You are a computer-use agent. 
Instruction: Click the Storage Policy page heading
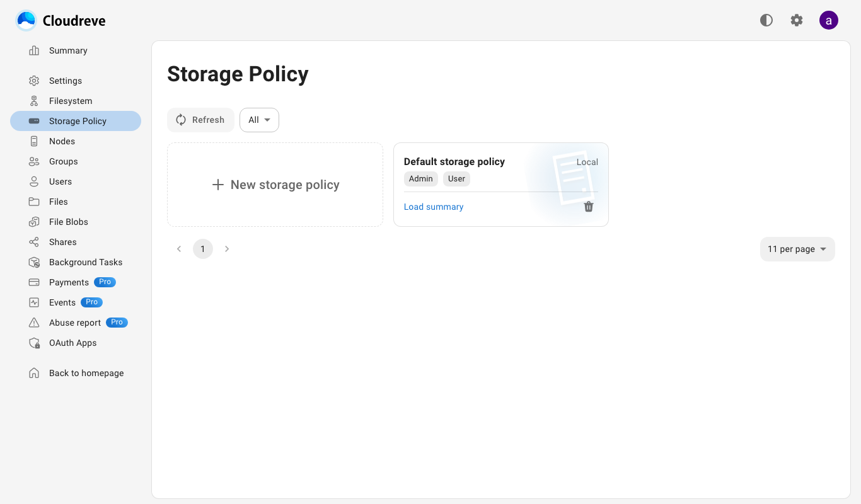point(238,74)
